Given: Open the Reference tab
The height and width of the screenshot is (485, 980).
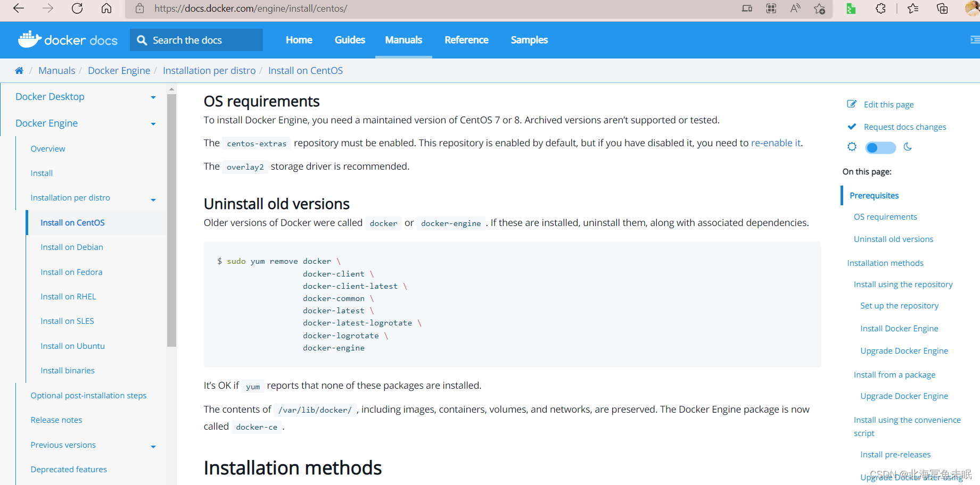Looking at the screenshot, I should point(466,40).
